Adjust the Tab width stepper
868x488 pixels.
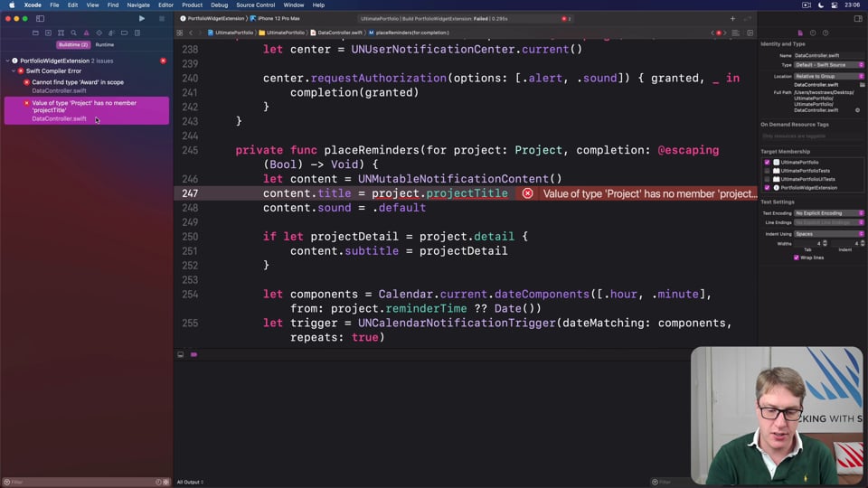pos(825,243)
